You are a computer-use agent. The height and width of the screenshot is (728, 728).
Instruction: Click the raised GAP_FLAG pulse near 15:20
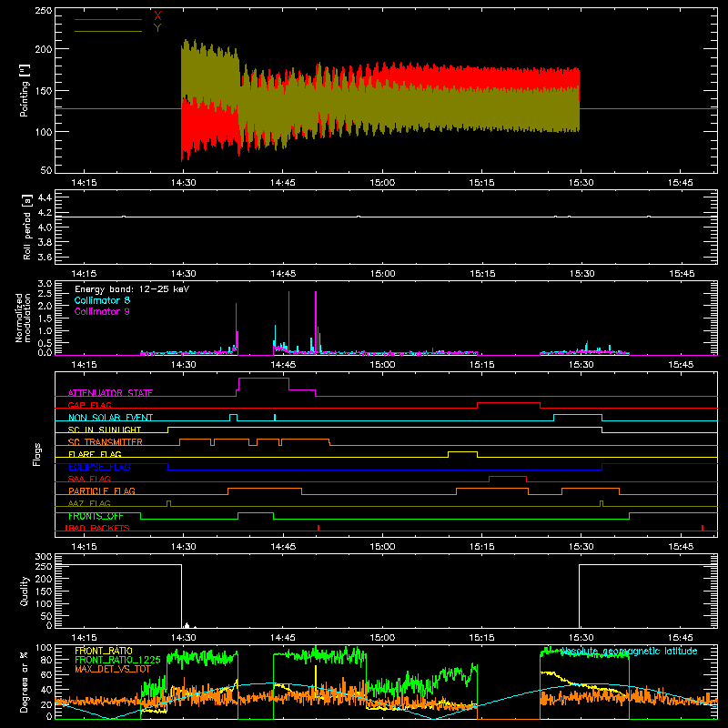pyautogui.click(x=509, y=403)
